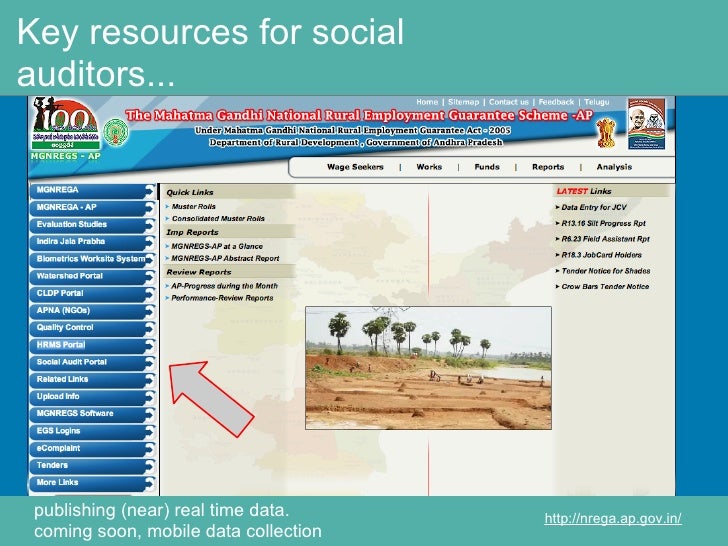Open MGNREGS-AP at a Glance report
728x546 pixels.
pyautogui.click(x=217, y=246)
